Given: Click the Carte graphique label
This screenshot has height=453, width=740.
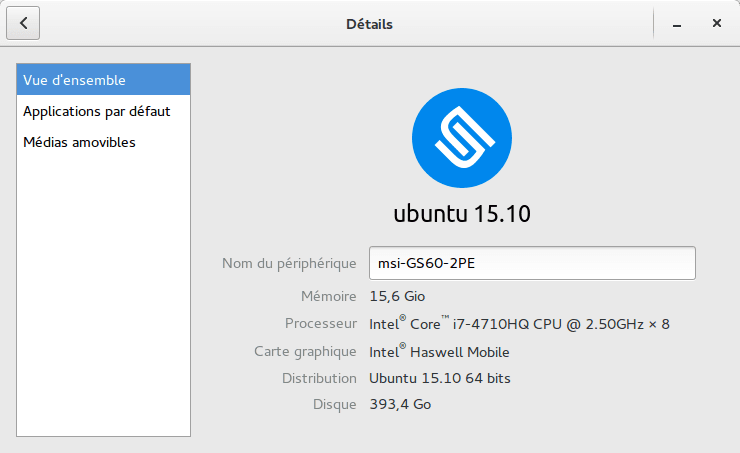Looking at the screenshot, I should coord(305,352).
